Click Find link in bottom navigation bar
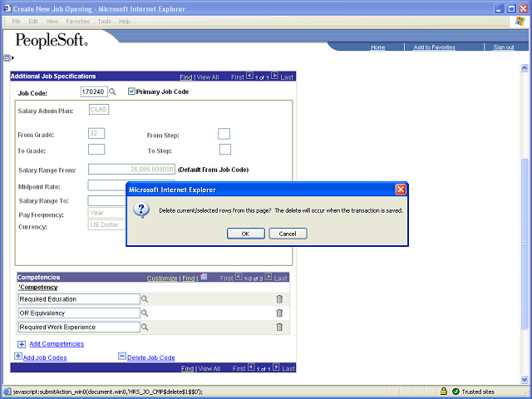Viewport: 532px width, 399px height. point(187,368)
